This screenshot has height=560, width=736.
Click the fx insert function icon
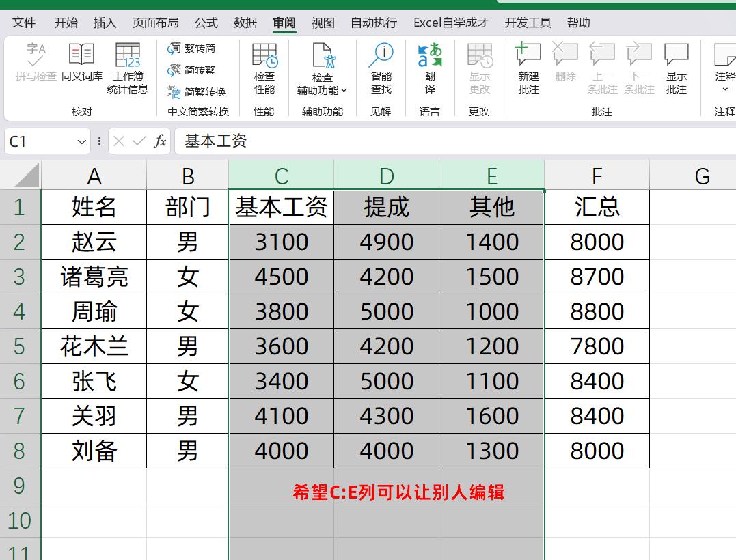(160, 141)
